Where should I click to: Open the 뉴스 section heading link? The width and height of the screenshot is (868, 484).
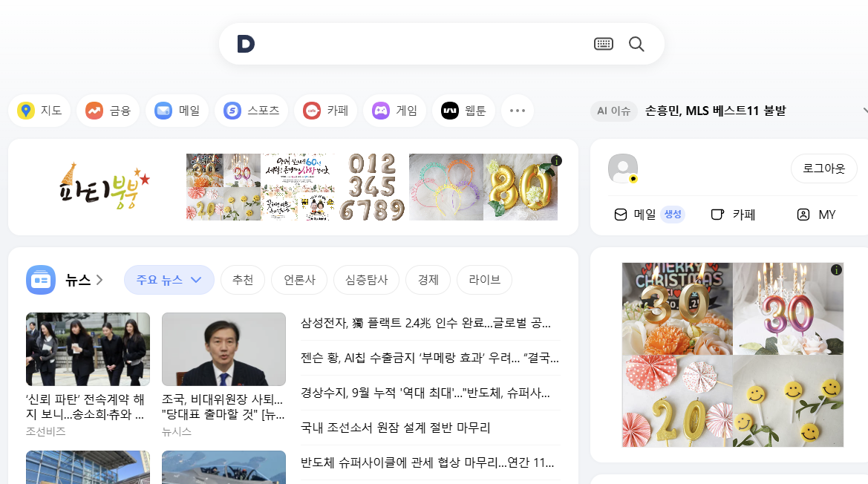(84, 280)
